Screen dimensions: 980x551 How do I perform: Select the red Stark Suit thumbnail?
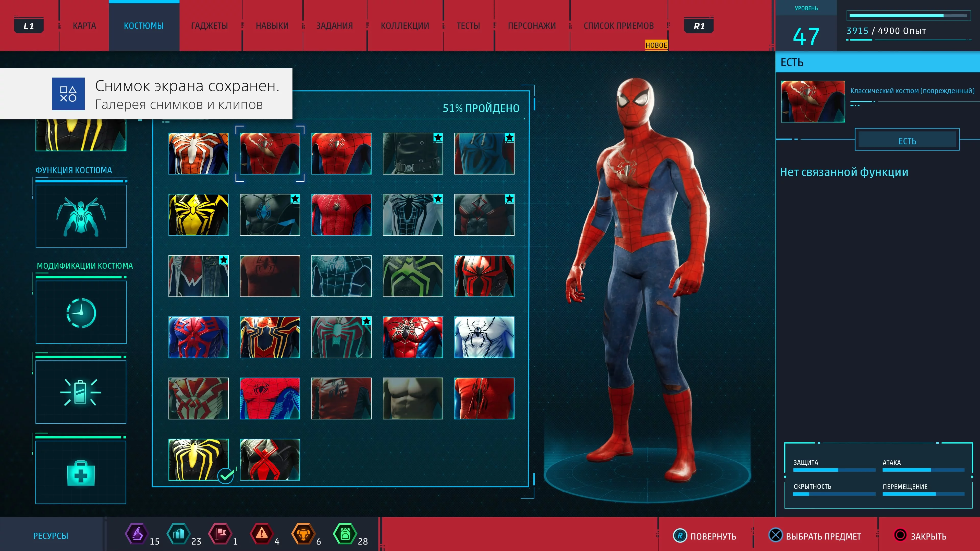(x=341, y=215)
